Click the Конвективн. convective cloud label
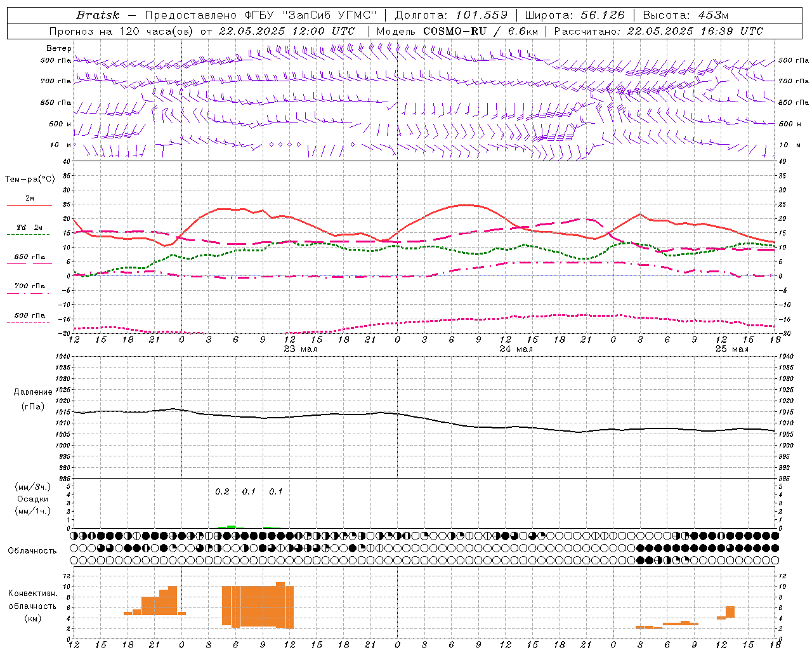812x650 pixels. (32, 594)
